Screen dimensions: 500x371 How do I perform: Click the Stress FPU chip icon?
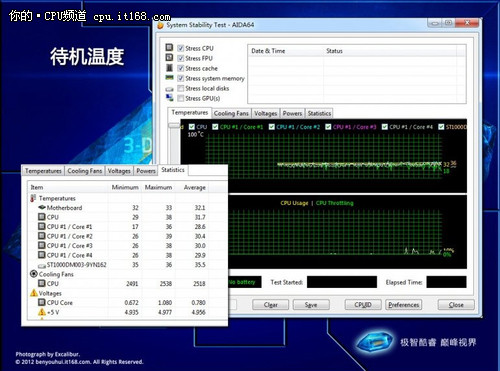coord(169,57)
